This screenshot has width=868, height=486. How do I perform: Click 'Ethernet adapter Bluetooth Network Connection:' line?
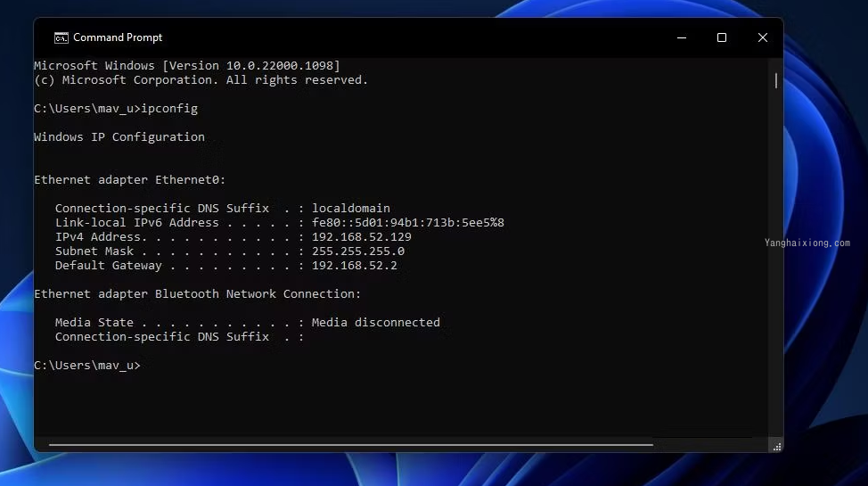click(197, 294)
